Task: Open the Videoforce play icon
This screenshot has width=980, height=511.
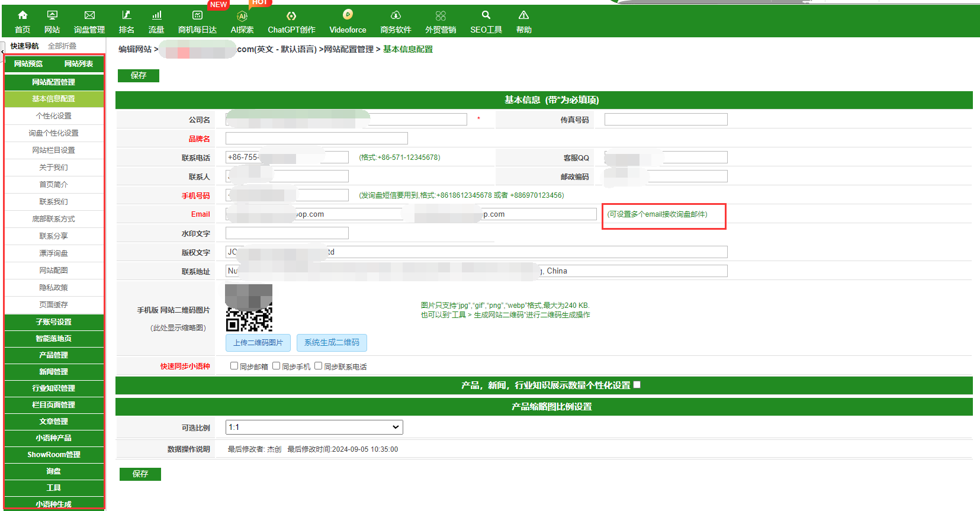Action: click(348, 14)
